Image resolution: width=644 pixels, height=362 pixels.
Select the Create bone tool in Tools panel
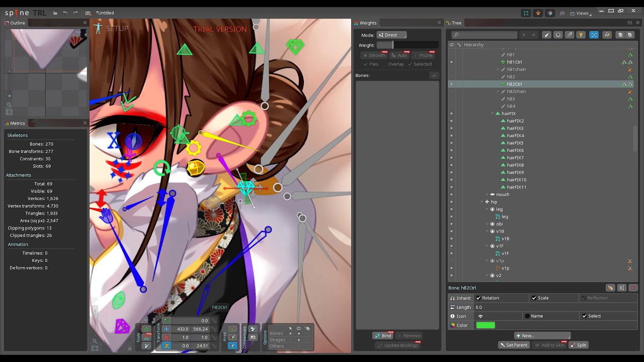coord(146,346)
